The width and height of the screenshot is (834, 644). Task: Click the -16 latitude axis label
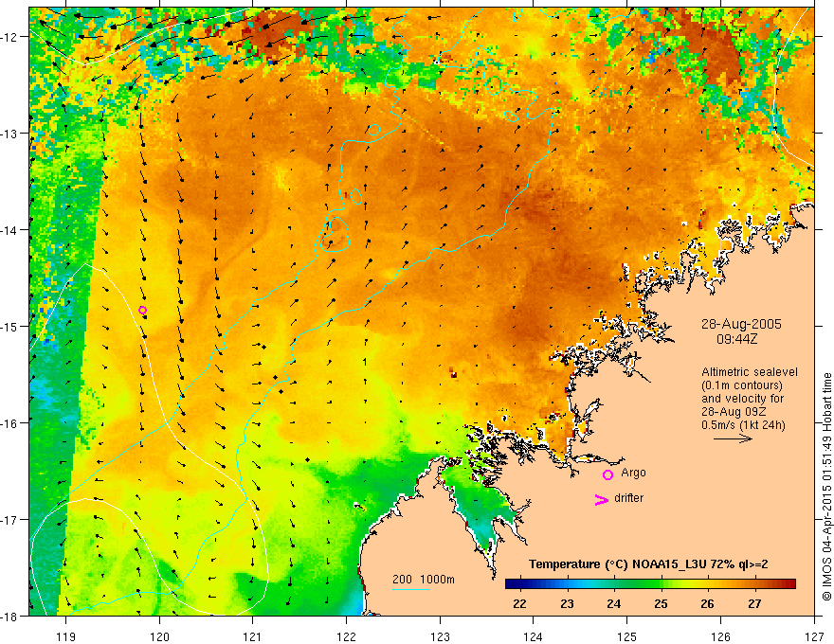tap(10, 423)
